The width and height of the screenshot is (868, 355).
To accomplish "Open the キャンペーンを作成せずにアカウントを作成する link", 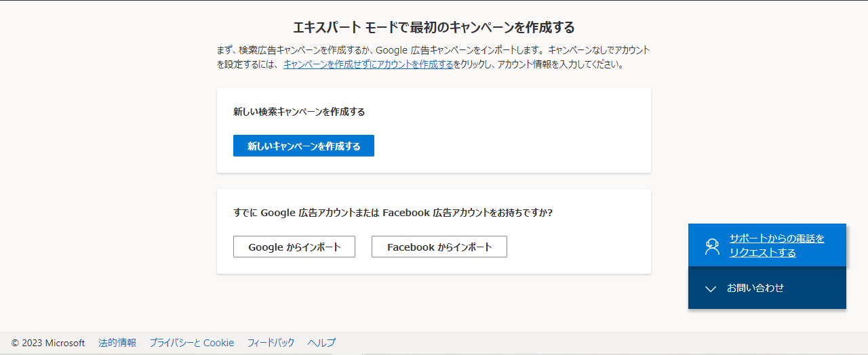I will [x=368, y=64].
